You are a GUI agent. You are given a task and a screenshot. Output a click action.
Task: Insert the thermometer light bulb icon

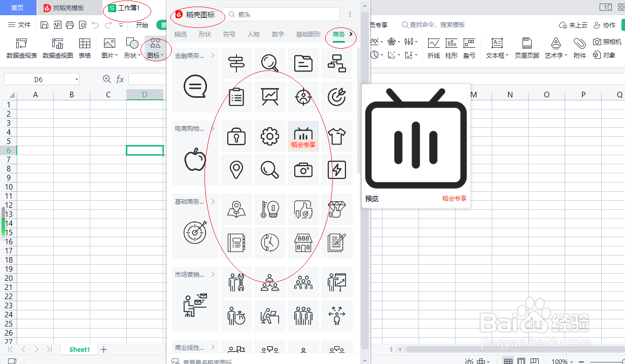pyautogui.click(x=270, y=209)
